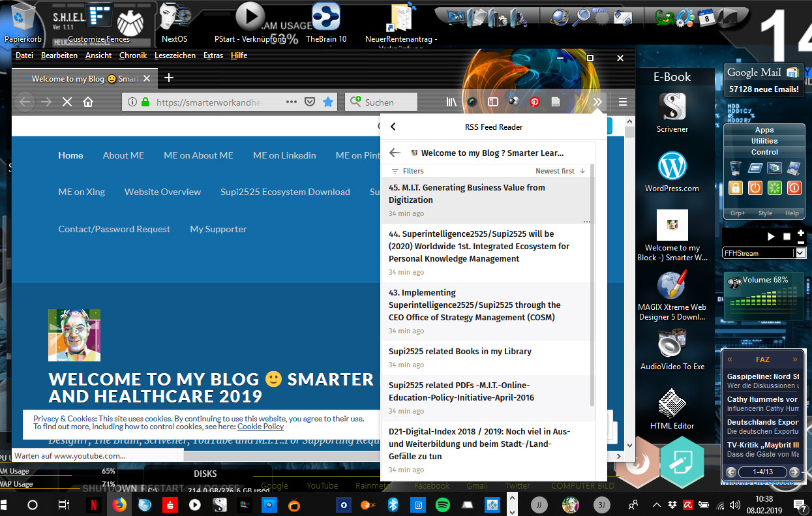Expand the Newest first sort option

(x=560, y=171)
